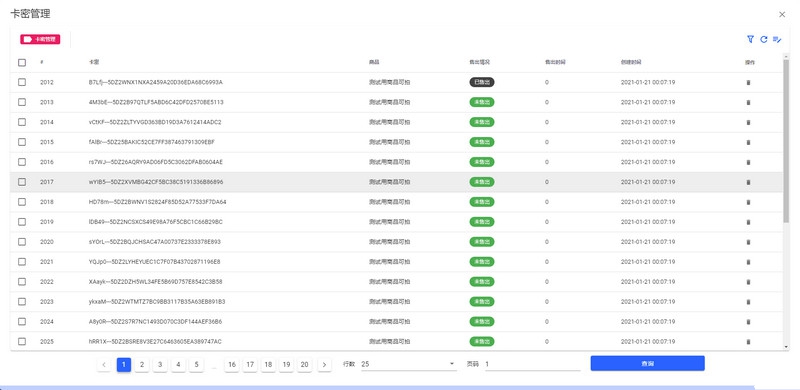
Task: Close the 卡密管理 dialog
Action: click(782, 15)
